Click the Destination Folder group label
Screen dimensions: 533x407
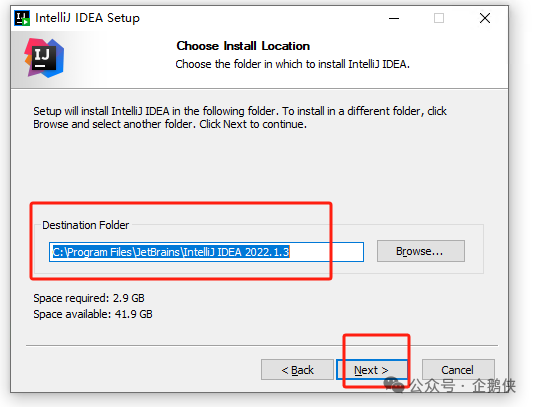pyautogui.click(x=86, y=225)
